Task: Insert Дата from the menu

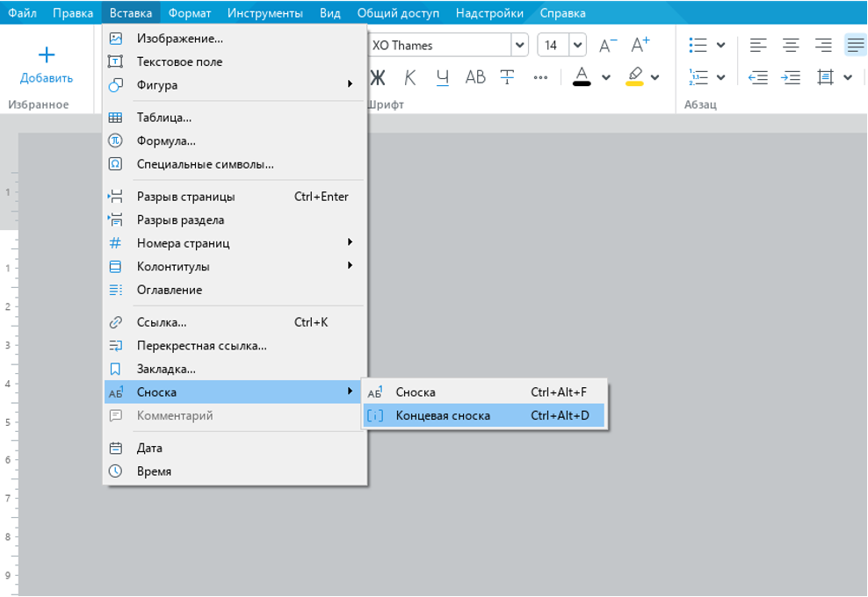Action: 235,448
